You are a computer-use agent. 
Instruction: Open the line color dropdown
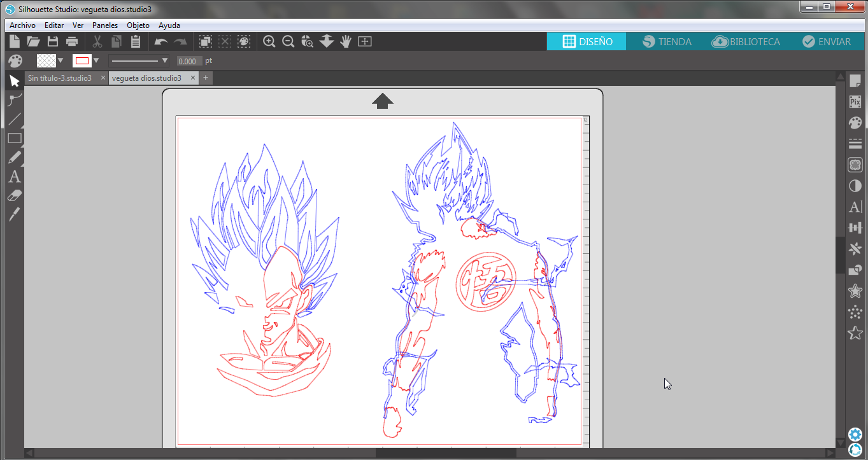pyautogui.click(x=96, y=60)
